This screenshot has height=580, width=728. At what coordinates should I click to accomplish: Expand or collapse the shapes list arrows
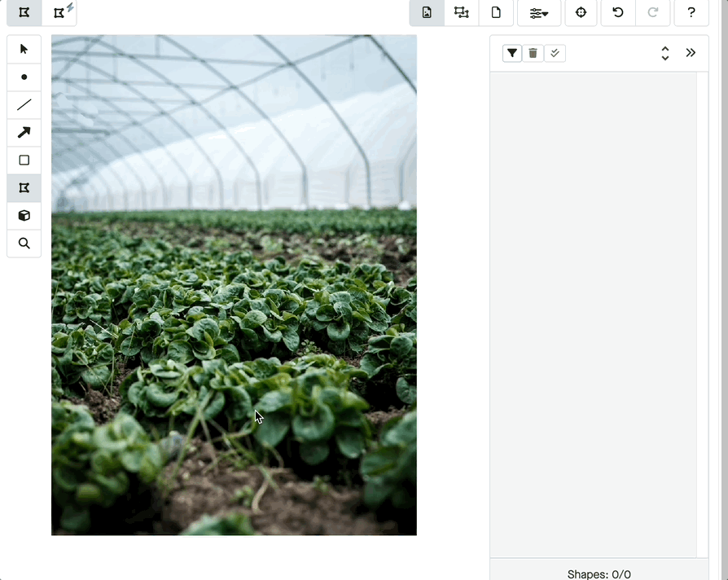(x=665, y=53)
